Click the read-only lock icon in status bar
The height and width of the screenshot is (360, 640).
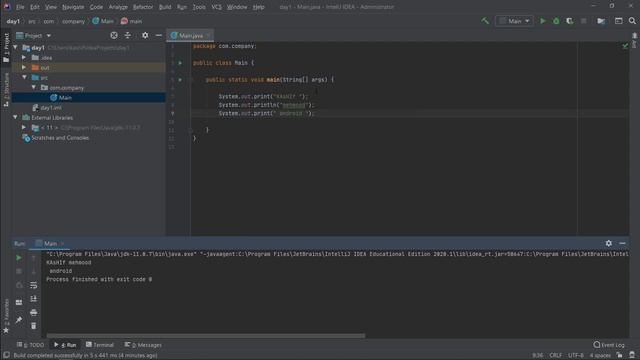(x=620, y=355)
